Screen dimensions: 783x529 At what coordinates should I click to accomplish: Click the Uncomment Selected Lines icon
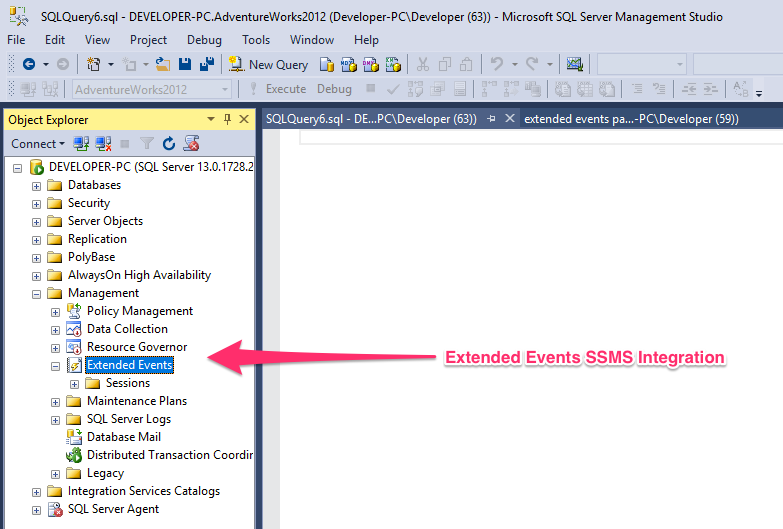coord(659,89)
